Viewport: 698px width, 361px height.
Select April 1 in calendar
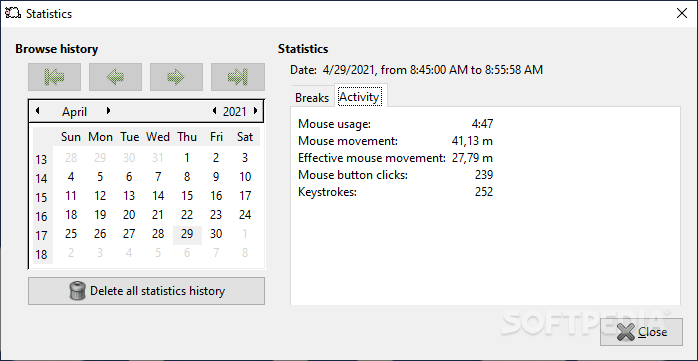187,158
